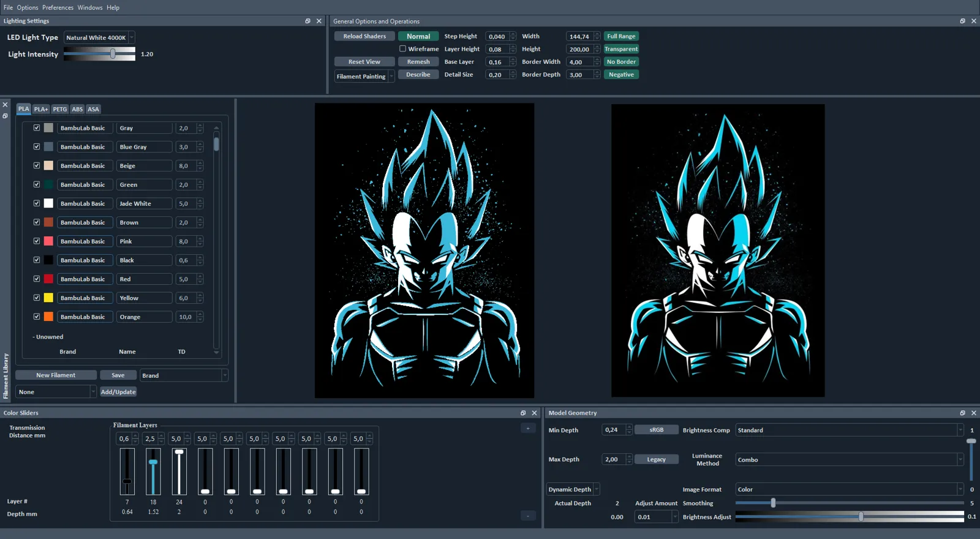Click the Transparent button

621,49
